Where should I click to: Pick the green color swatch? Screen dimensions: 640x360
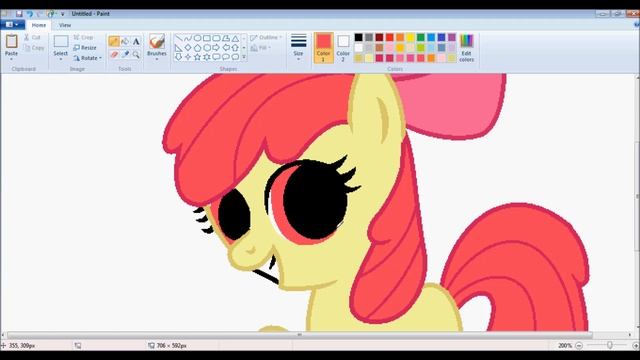(421, 38)
